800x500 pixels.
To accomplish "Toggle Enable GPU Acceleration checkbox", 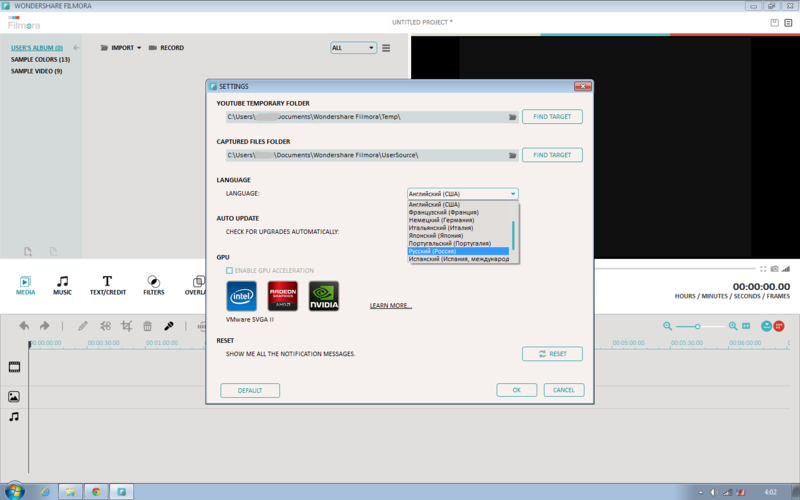I will tap(230, 270).
